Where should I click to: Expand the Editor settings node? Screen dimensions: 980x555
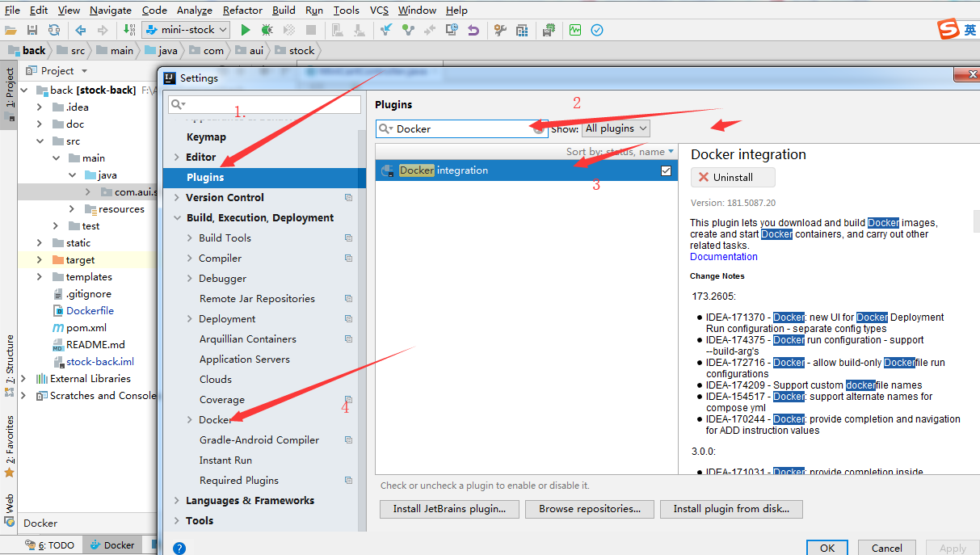[177, 158]
